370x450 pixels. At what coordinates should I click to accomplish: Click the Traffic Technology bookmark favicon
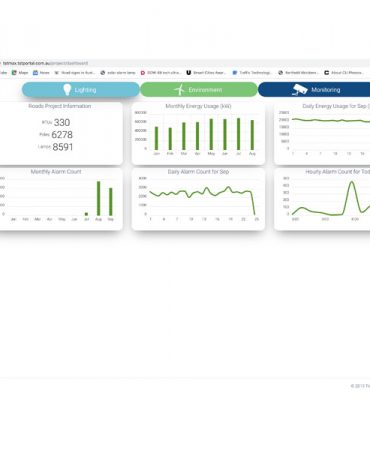(235, 72)
